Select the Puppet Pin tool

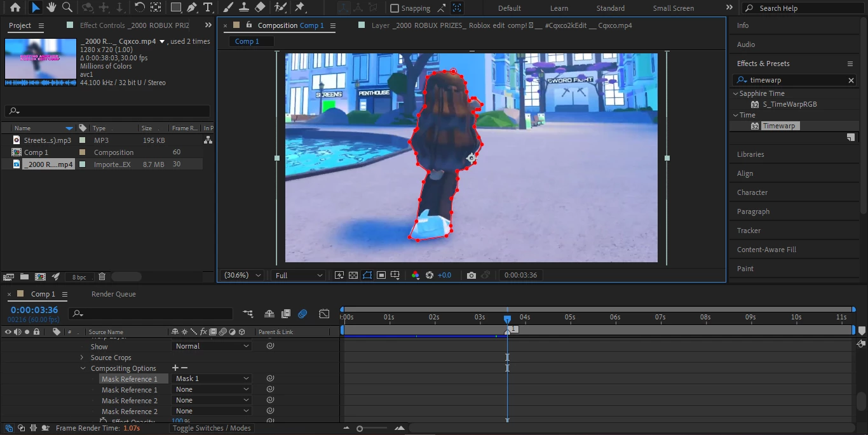click(x=300, y=8)
